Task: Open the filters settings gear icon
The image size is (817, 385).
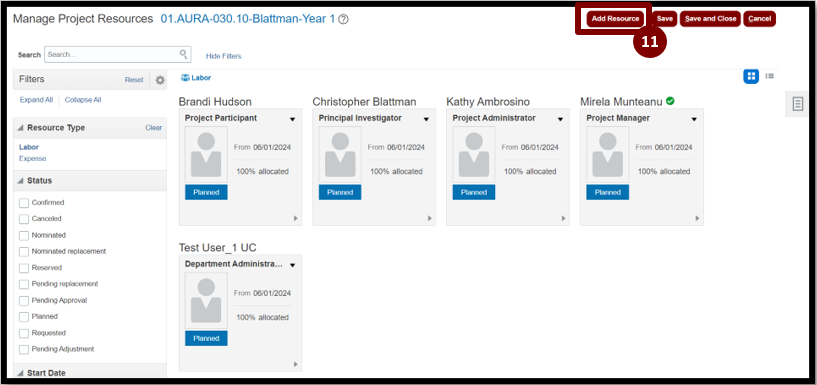Action: pos(160,80)
